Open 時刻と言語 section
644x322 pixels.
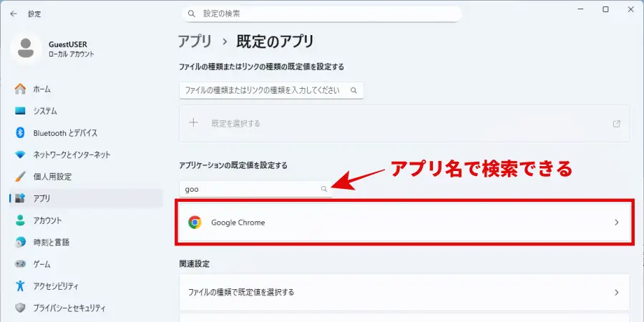point(87,243)
